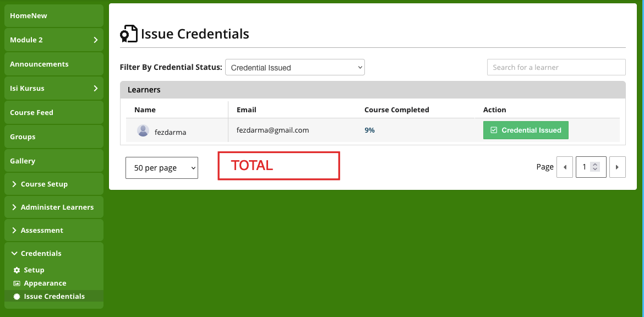Click the page number stepper arrows
Image resolution: width=644 pixels, height=317 pixels.
click(594, 167)
